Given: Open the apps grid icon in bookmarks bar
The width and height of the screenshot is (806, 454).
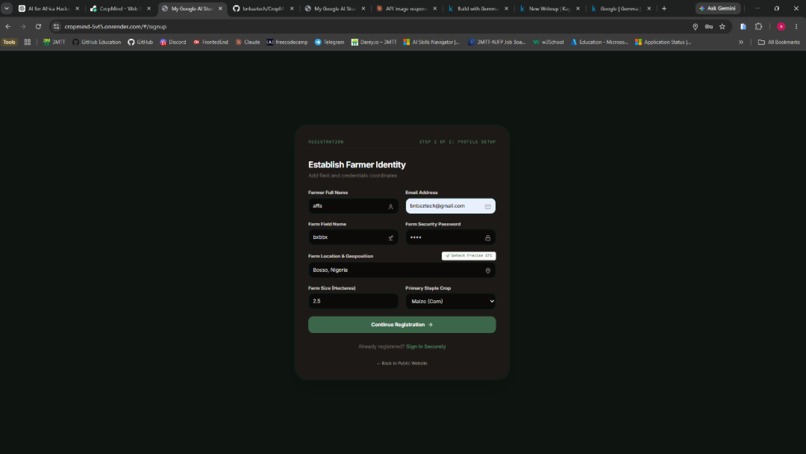Looking at the screenshot, I should tap(27, 42).
